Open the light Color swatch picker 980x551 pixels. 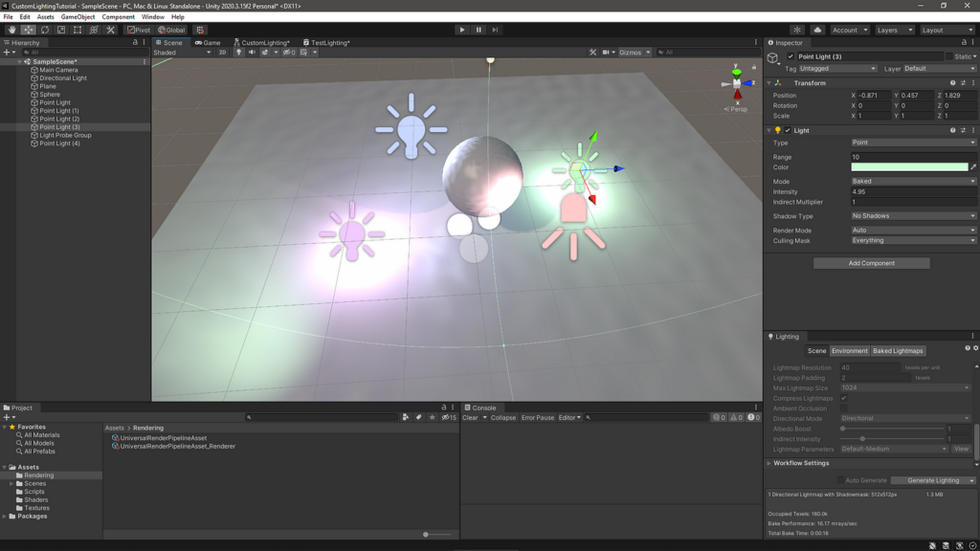[911, 166]
